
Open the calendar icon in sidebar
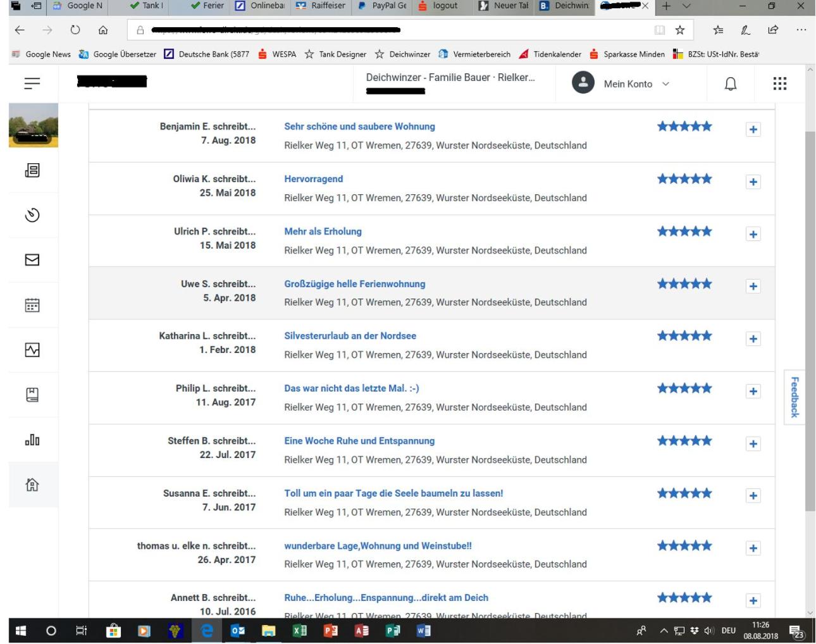pyautogui.click(x=32, y=305)
